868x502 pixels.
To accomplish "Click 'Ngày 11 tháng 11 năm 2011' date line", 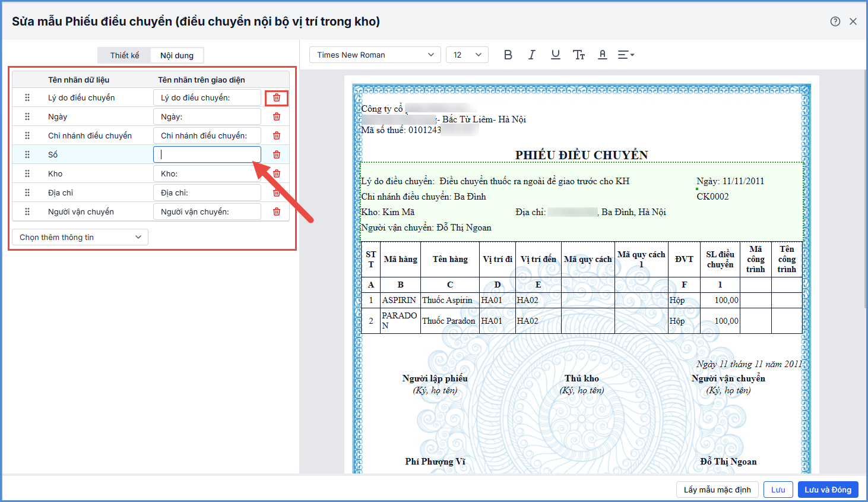I will pos(749,364).
